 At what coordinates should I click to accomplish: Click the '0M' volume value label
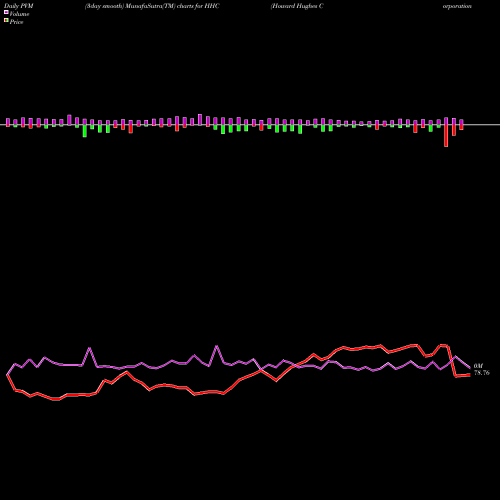478,366
